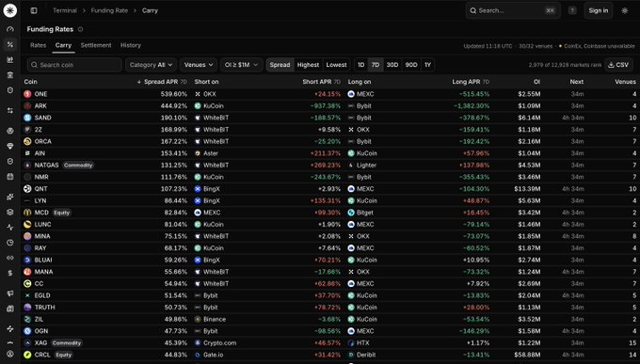Sort by the Coin column header
The height and width of the screenshot is (364, 640).
pos(31,82)
